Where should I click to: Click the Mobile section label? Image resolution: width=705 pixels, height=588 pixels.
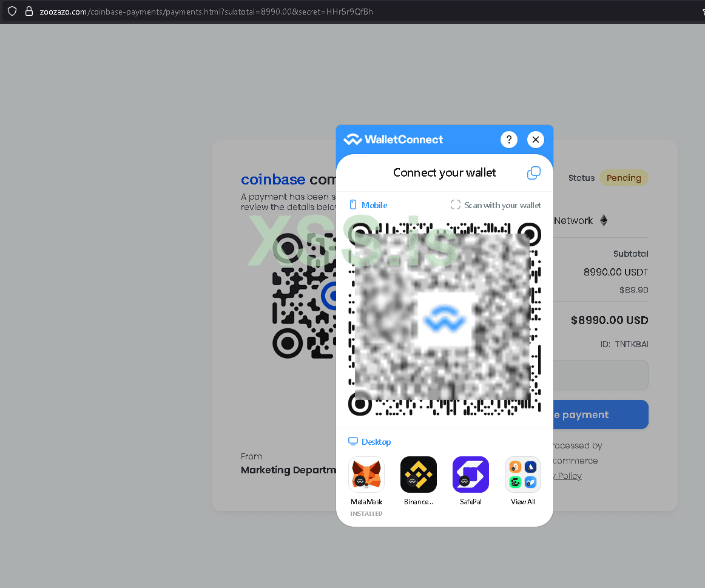point(368,205)
